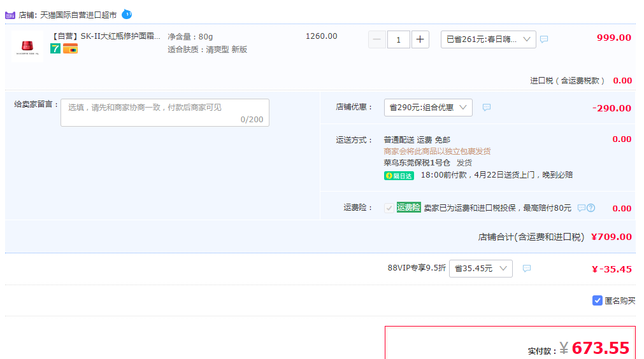This screenshot has height=359, width=644.
Task: Click the 88VIP专享9.5折 label
Action: coord(417,268)
